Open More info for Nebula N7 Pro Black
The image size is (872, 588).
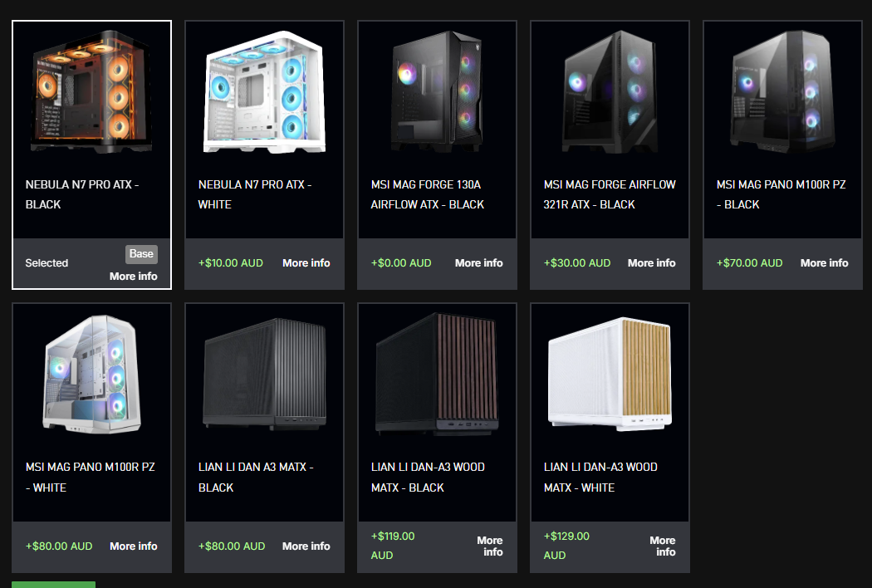tap(133, 277)
